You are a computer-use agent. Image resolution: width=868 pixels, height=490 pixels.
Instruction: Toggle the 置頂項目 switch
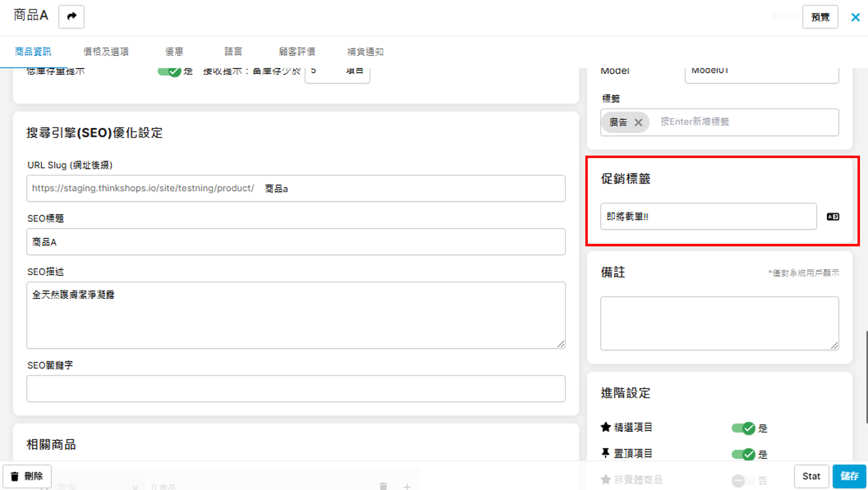tap(743, 454)
